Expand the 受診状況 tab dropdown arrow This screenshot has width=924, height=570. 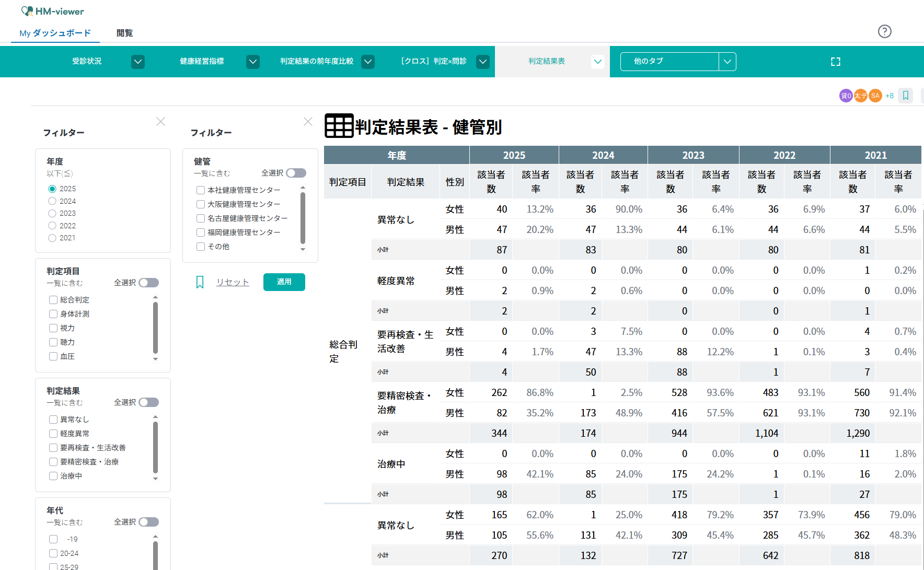[x=138, y=62]
